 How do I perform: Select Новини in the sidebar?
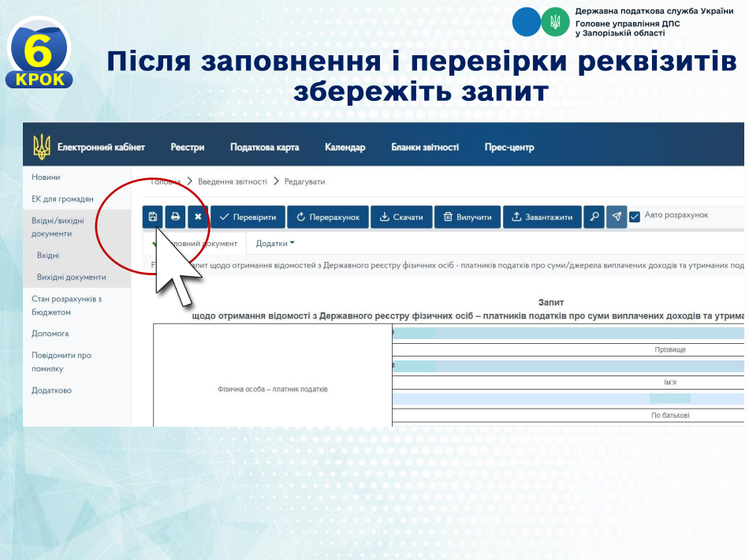[46, 177]
